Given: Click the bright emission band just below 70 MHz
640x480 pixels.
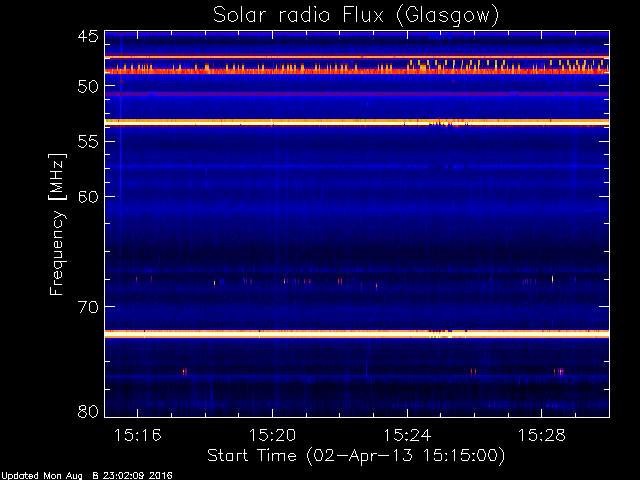Looking at the screenshot, I should (357, 334).
